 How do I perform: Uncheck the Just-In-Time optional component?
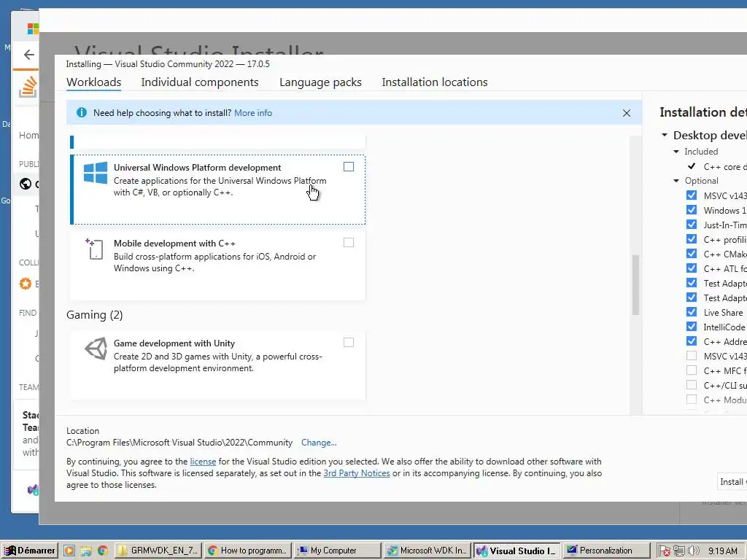coord(692,225)
